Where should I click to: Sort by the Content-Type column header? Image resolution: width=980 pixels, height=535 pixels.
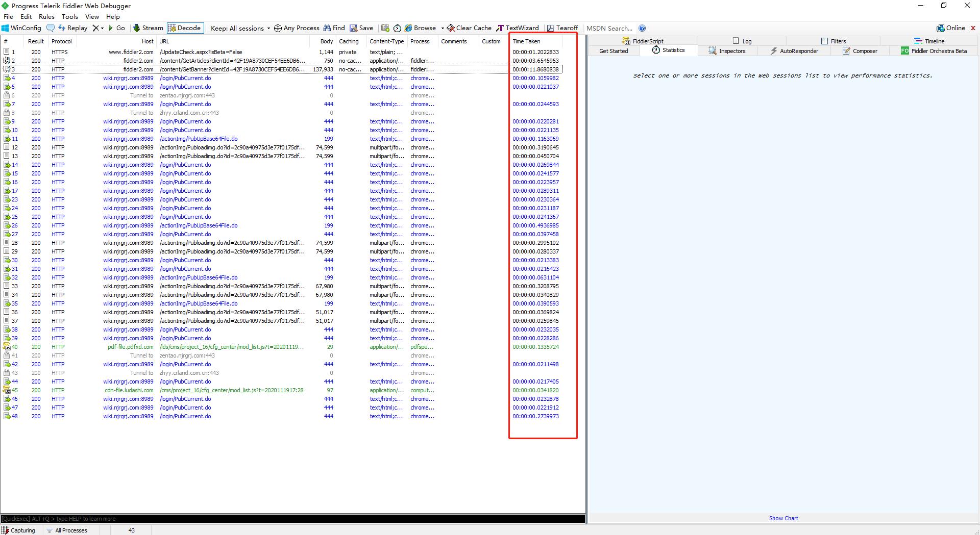(x=386, y=41)
